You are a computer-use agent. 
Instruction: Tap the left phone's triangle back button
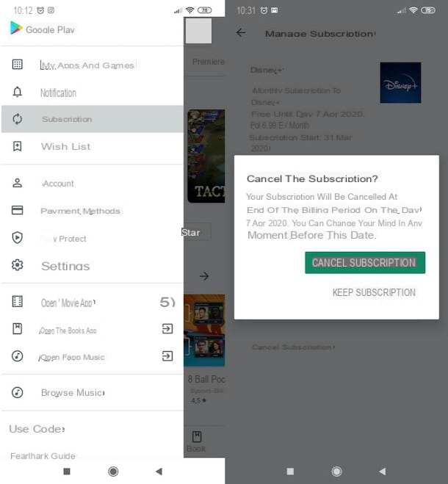click(x=159, y=472)
